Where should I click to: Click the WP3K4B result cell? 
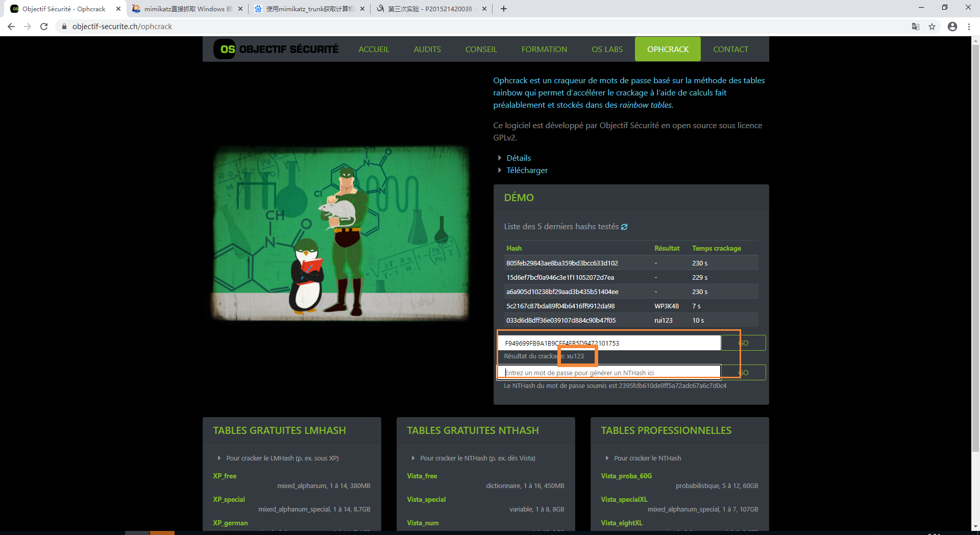click(667, 306)
